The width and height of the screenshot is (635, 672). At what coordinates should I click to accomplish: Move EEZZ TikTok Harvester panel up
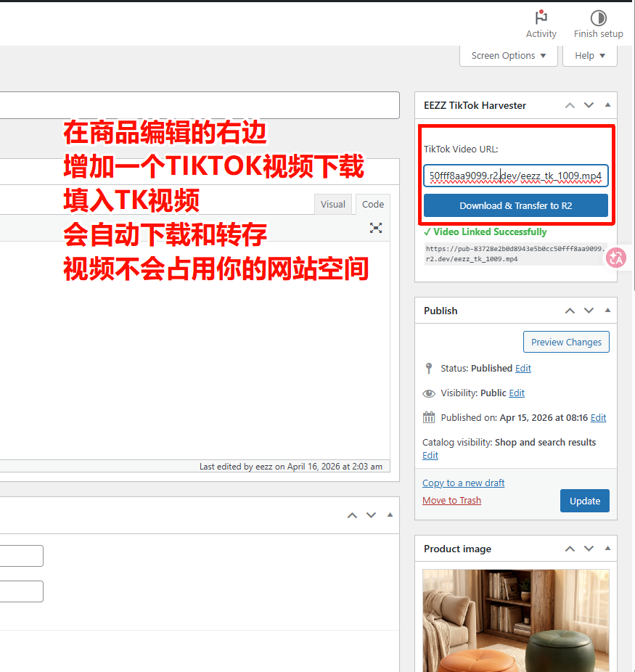(x=570, y=105)
